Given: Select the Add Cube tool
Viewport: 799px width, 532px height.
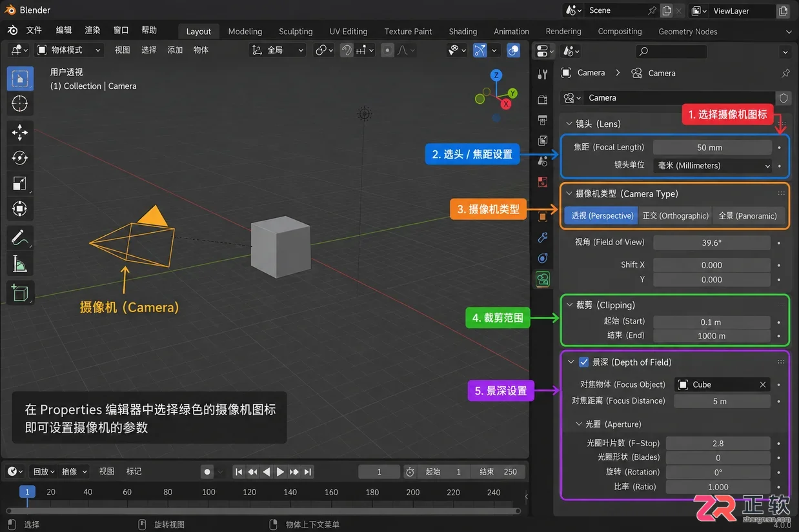Looking at the screenshot, I should click(x=20, y=293).
